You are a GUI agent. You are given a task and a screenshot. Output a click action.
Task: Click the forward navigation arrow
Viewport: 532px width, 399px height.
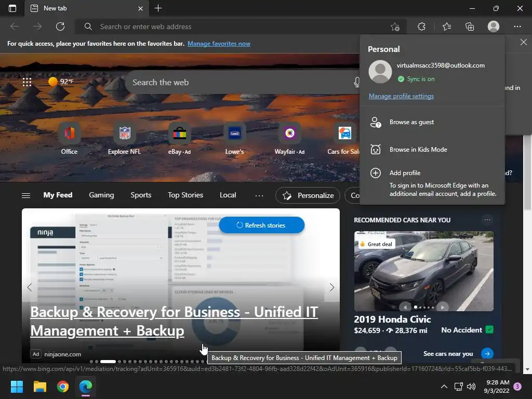point(37,26)
